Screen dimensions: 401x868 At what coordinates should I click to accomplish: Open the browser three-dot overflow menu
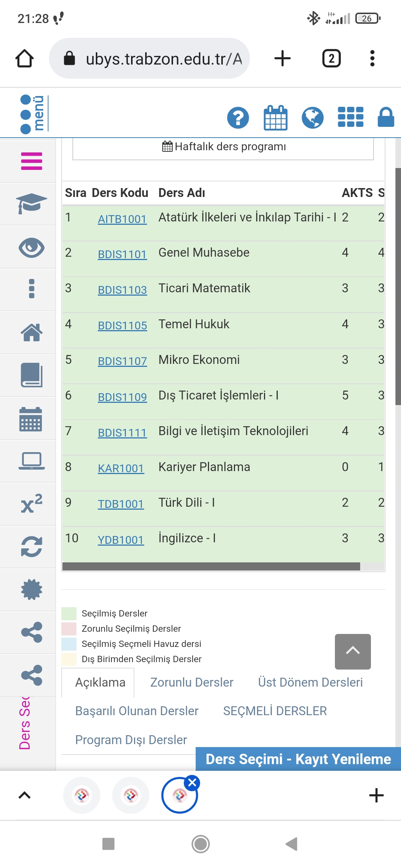[372, 59]
